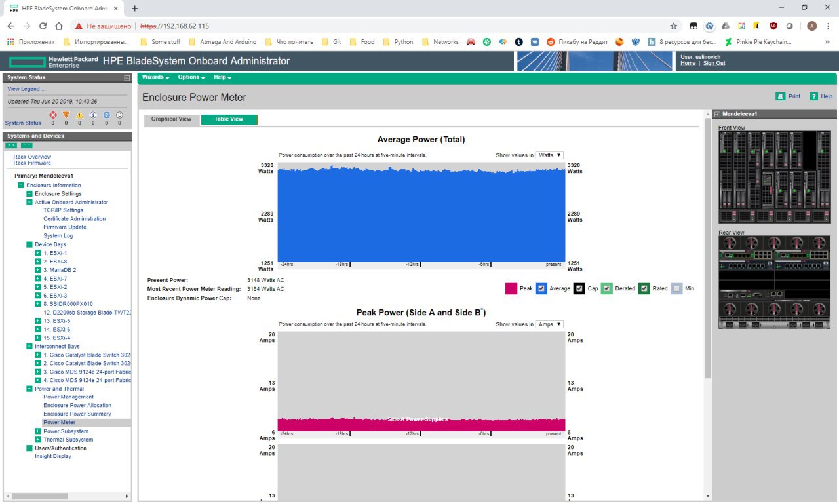The width and height of the screenshot is (839, 504).
Task: Expand the Enclosure Settings tree node
Action: pyautogui.click(x=29, y=194)
